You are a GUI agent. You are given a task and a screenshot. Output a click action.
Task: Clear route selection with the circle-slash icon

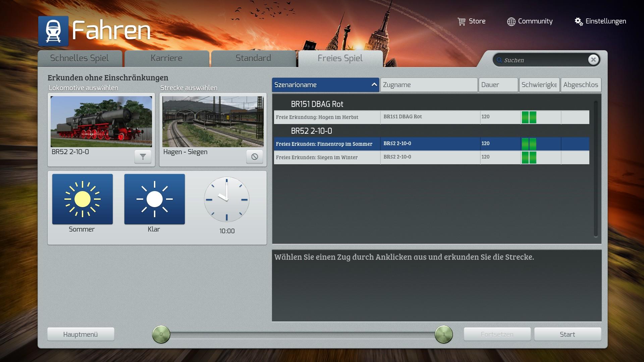[255, 157]
